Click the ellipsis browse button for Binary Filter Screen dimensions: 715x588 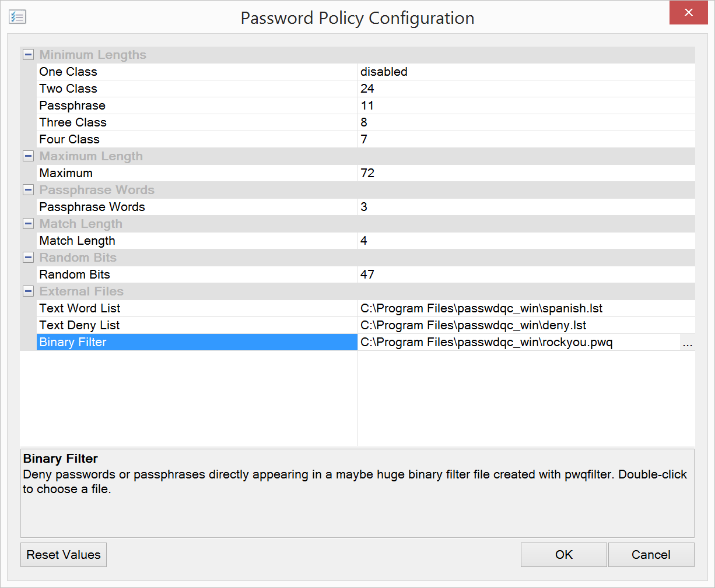click(x=688, y=343)
